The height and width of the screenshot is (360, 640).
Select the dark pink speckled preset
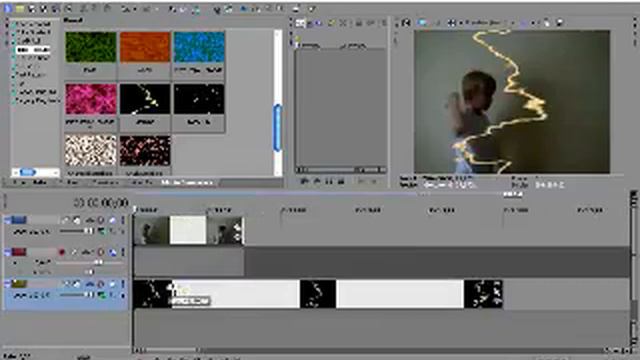tap(144, 151)
